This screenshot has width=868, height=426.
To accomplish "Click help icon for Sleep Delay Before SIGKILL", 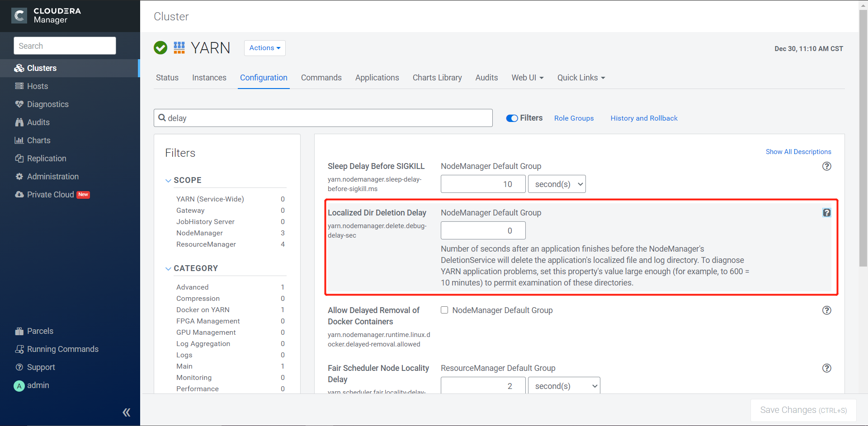I will (826, 166).
